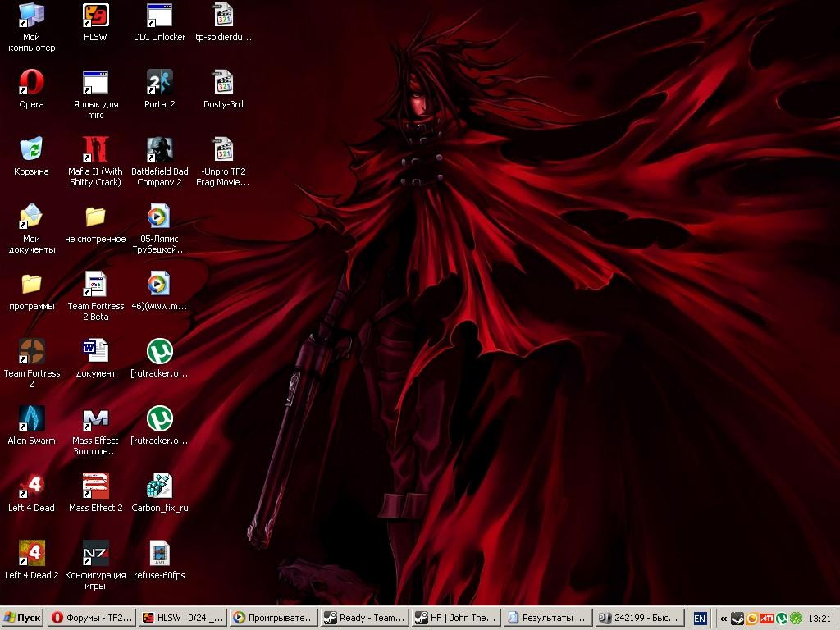Select the программы folder
Screen dimensions: 840x630
pos(32,291)
